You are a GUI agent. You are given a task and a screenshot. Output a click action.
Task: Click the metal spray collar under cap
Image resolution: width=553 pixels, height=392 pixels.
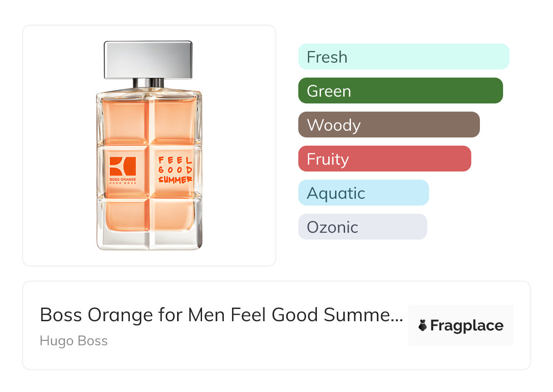point(148,83)
